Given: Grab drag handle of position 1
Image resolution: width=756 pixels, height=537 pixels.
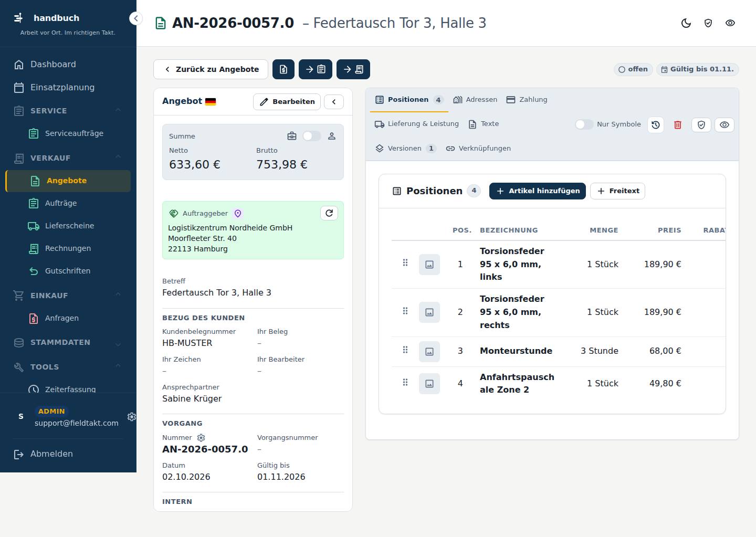Looking at the screenshot, I should pyautogui.click(x=405, y=262).
